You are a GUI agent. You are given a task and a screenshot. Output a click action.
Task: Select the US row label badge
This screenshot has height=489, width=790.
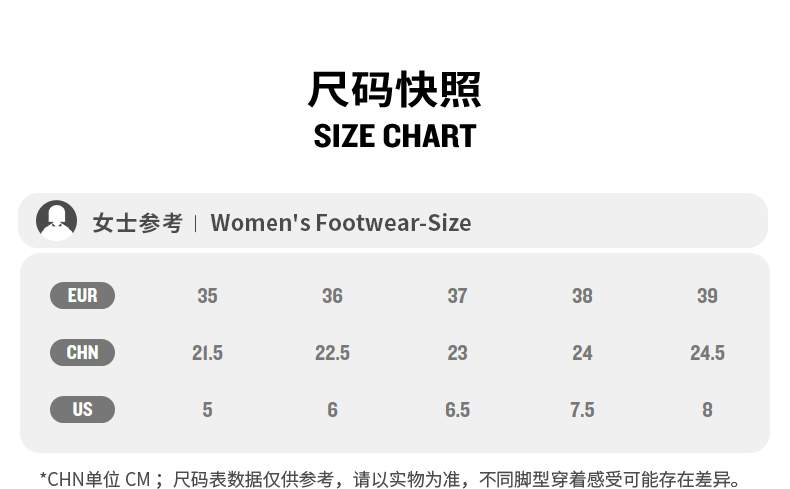(82, 410)
